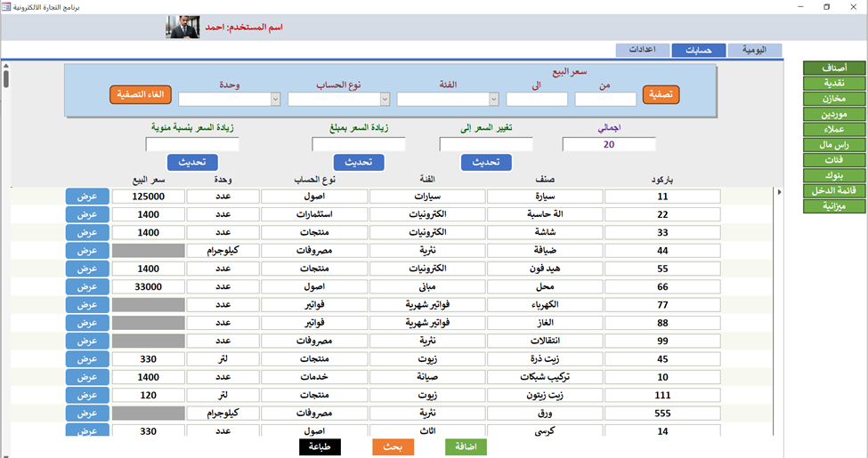Open the الفئة filter dropdown

tap(494, 99)
